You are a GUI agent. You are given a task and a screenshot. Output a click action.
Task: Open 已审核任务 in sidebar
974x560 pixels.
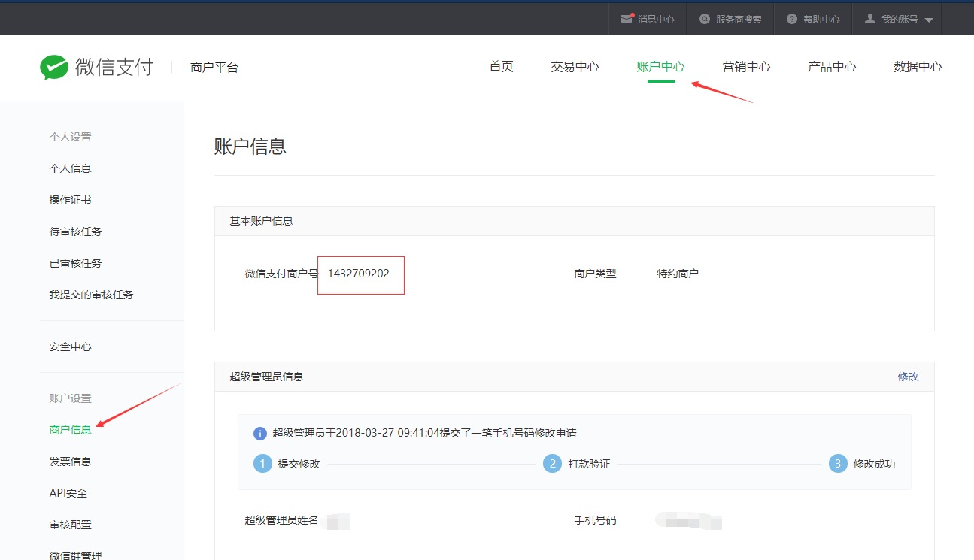point(75,263)
